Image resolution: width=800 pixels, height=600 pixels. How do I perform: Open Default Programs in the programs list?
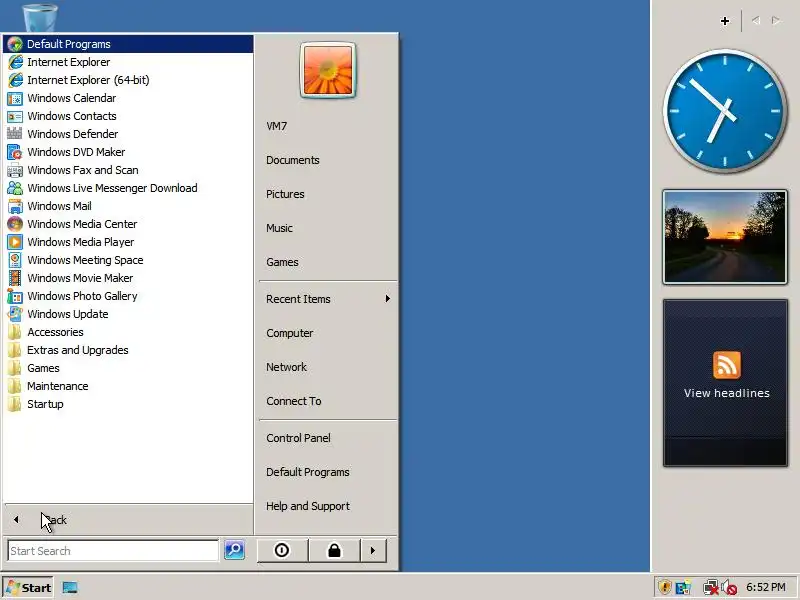[128, 44]
